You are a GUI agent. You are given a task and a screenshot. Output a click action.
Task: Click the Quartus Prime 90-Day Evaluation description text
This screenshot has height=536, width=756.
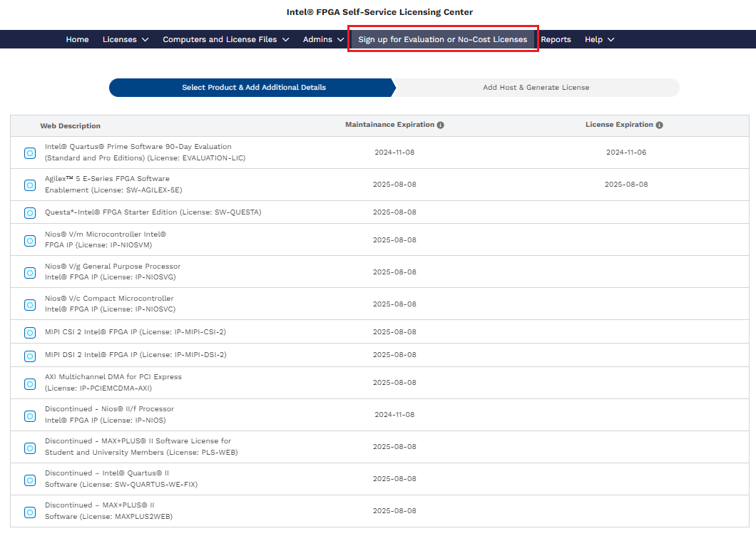coord(145,153)
